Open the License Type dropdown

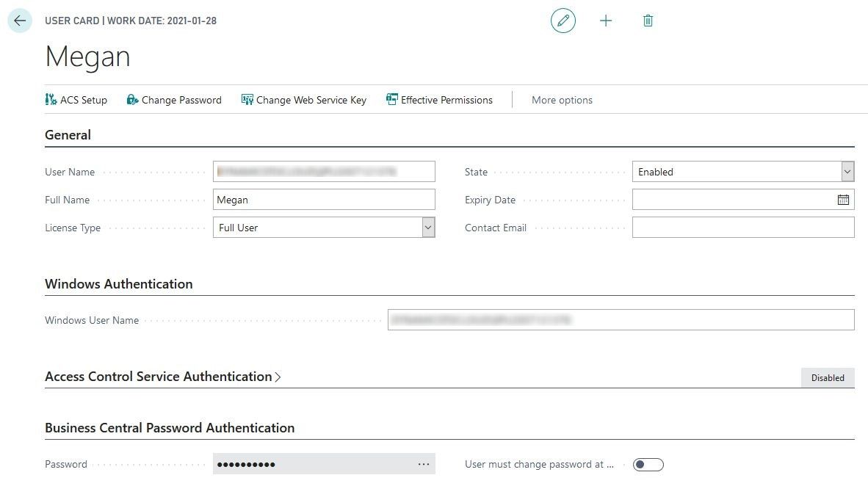[427, 228]
